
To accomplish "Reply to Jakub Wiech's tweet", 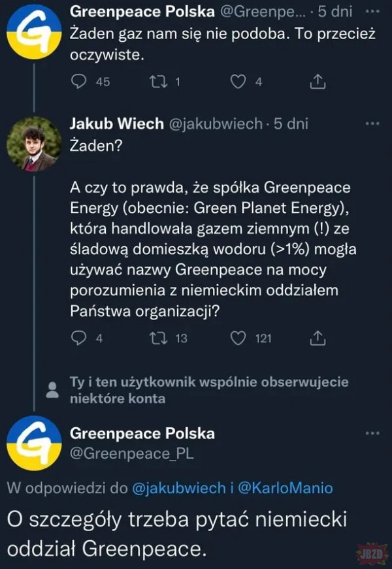I will pos(78,338).
